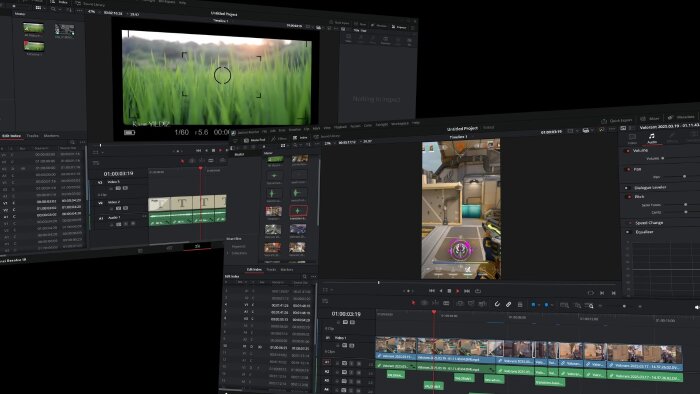700x394 pixels.
Task: Add a blue marker from timeline toolbar
Action: (x=546, y=305)
